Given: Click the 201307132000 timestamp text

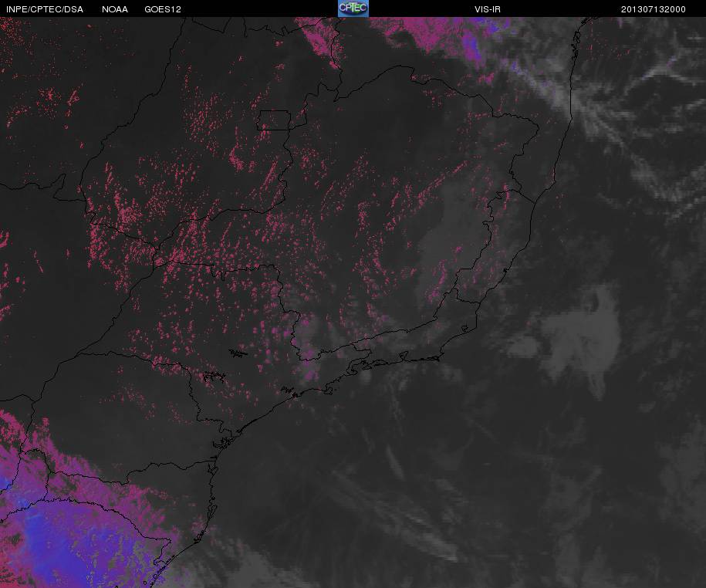Looking at the screenshot, I should [654, 9].
